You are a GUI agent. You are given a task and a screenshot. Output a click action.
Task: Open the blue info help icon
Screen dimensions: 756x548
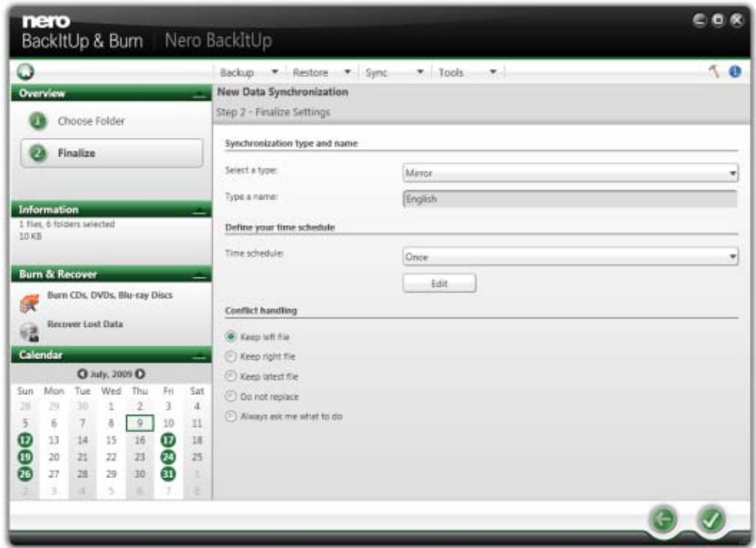click(735, 72)
